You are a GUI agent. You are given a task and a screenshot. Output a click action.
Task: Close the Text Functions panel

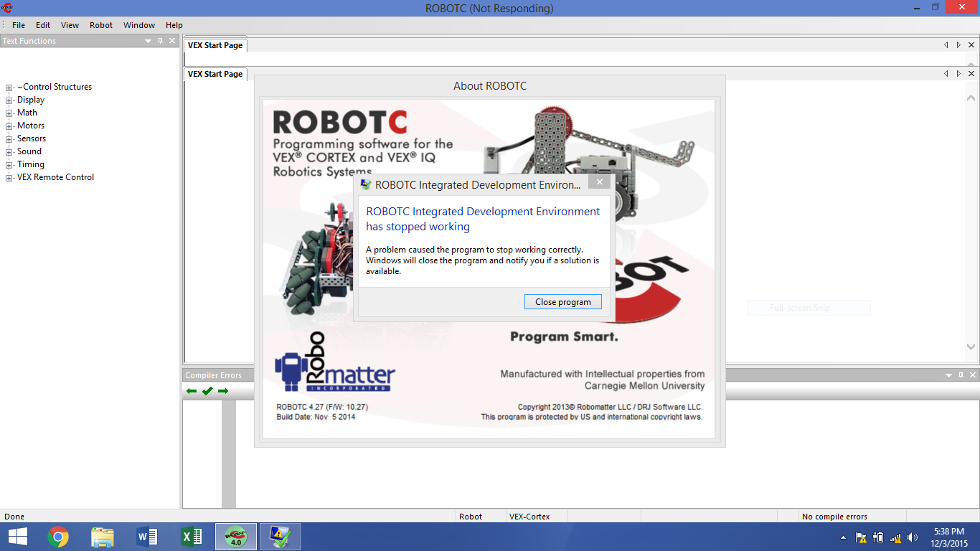point(172,41)
